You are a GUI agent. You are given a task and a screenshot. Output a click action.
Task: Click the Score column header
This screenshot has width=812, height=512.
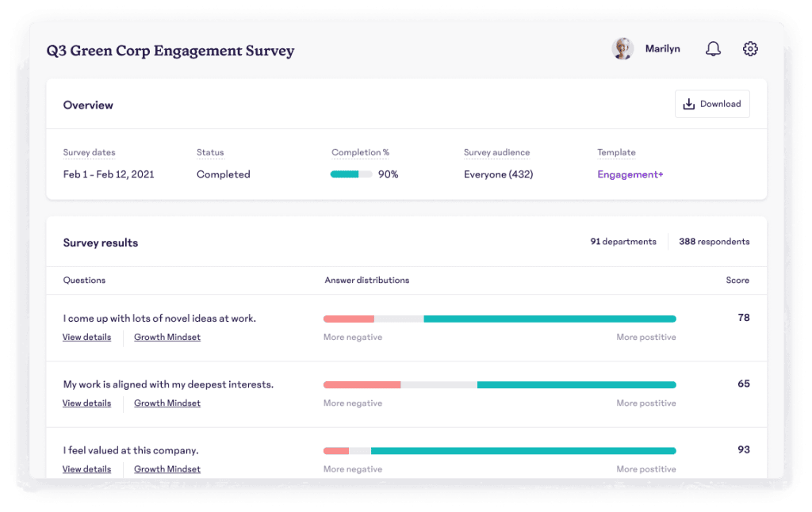click(x=737, y=280)
